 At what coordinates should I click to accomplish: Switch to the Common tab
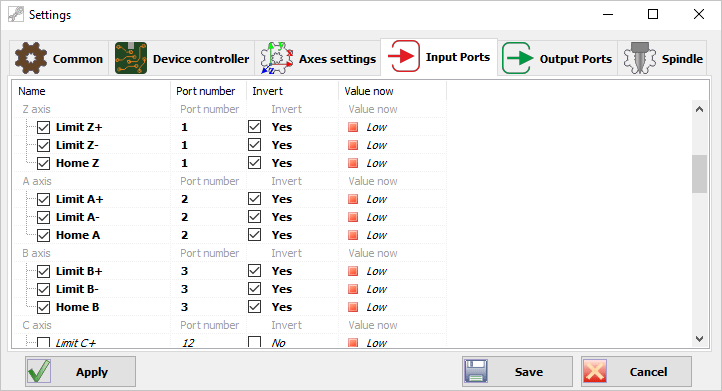coord(59,58)
